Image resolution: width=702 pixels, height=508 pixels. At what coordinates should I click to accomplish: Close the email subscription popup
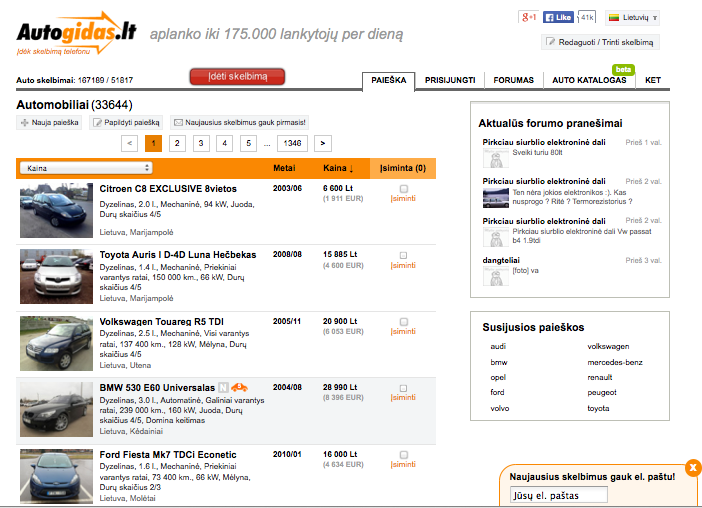coord(693,468)
